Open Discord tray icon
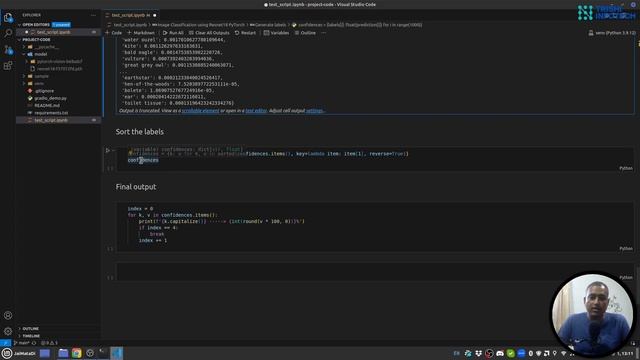The image size is (640, 360). click(x=500, y=353)
